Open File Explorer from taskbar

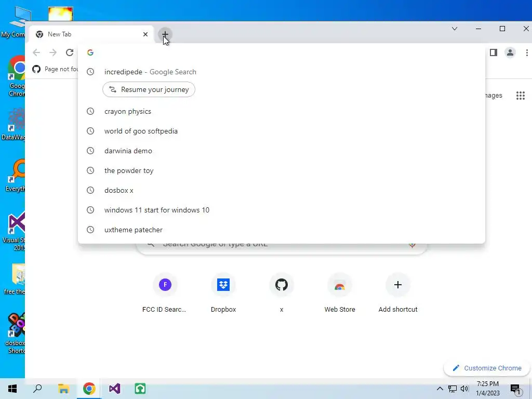63,389
